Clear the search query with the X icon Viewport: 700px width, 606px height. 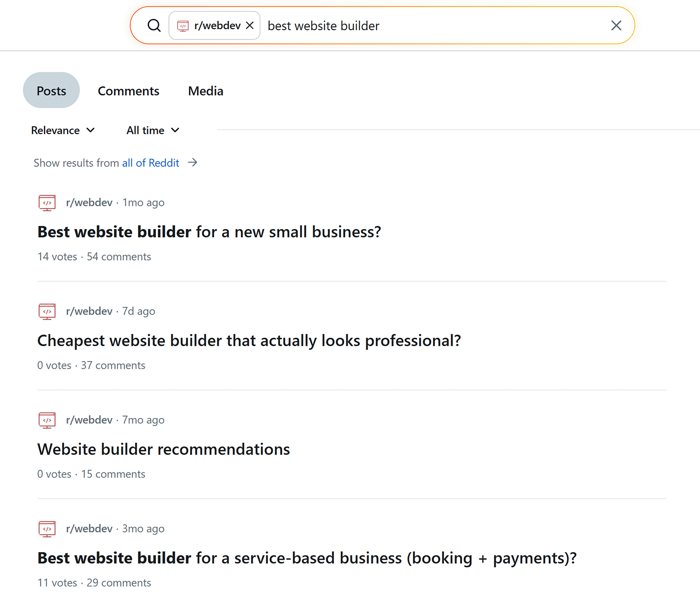(616, 25)
